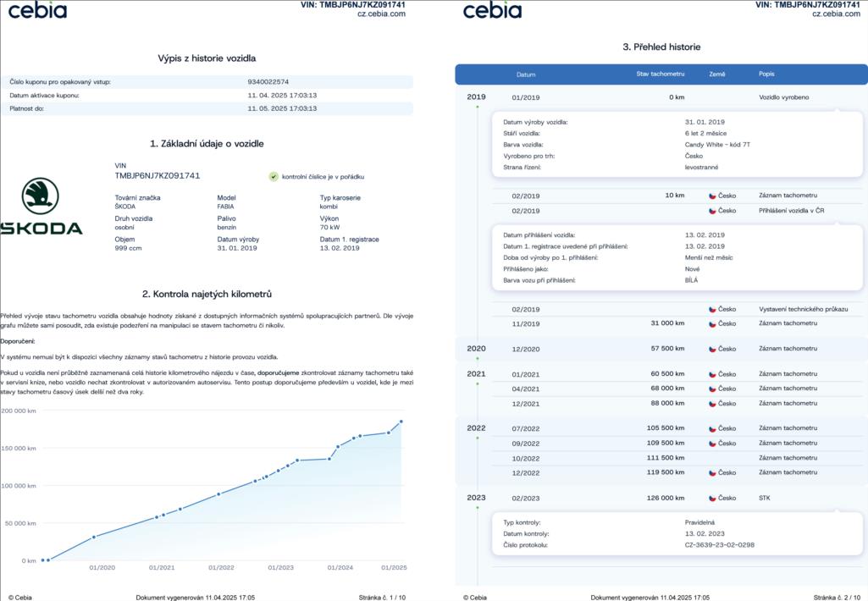The image size is (868, 601).
Task: Click the last data point on the mileage chart
Action: pos(401,422)
